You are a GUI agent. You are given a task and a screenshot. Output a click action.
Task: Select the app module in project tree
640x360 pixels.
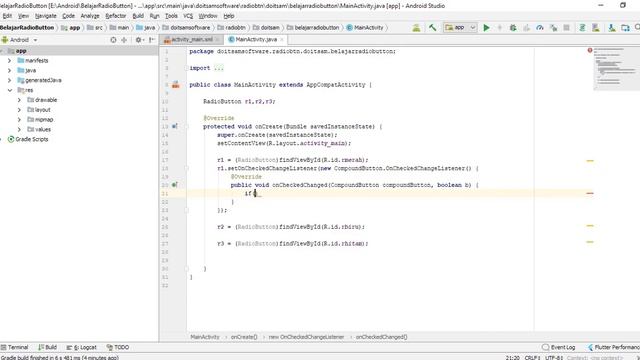79,51
